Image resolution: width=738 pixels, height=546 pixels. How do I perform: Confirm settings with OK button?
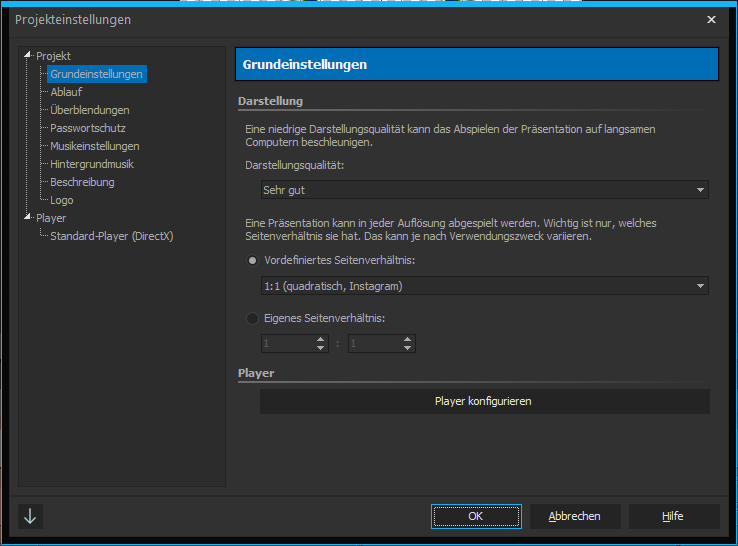coord(476,516)
